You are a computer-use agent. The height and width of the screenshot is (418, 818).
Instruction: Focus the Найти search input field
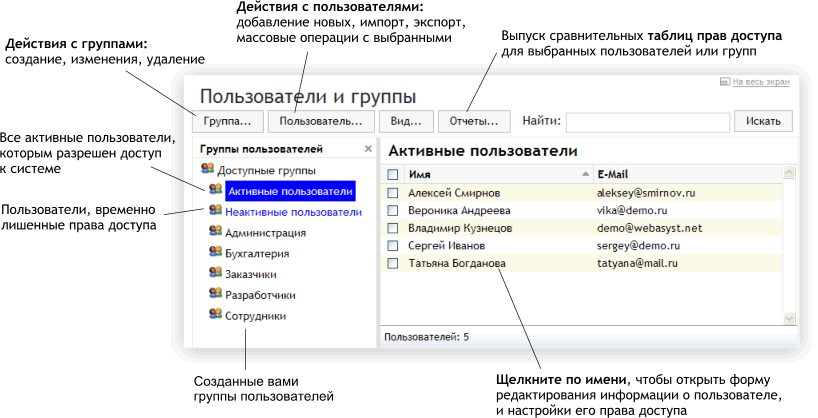click(647, 121)
